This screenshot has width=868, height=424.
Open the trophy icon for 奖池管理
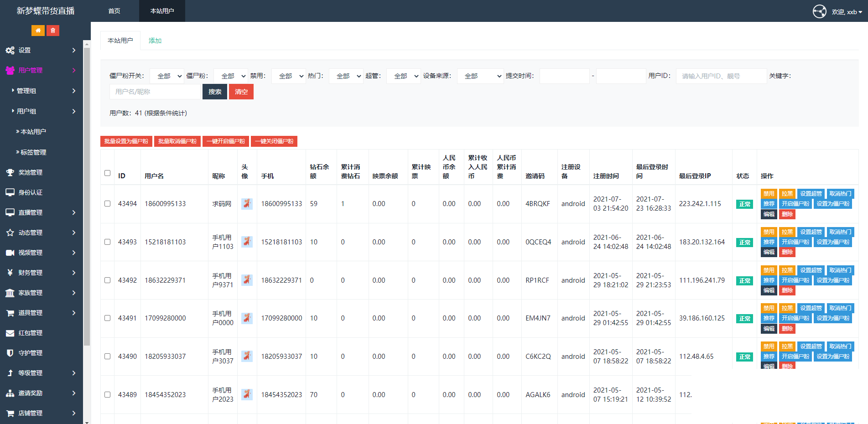[x=10, y=172]
